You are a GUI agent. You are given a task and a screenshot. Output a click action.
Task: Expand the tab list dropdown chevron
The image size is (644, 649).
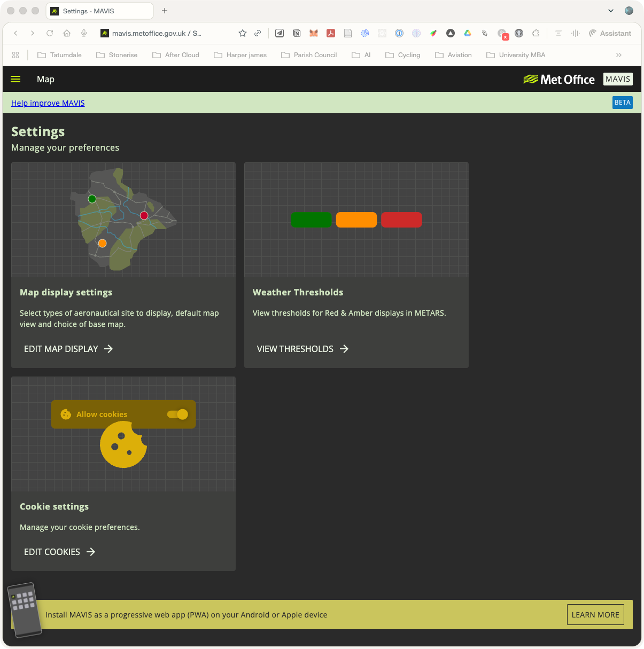click(611, 11)
